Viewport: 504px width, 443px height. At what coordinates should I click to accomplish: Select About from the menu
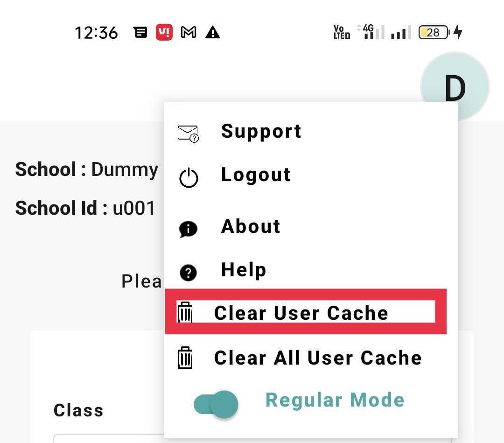[251, 226]
